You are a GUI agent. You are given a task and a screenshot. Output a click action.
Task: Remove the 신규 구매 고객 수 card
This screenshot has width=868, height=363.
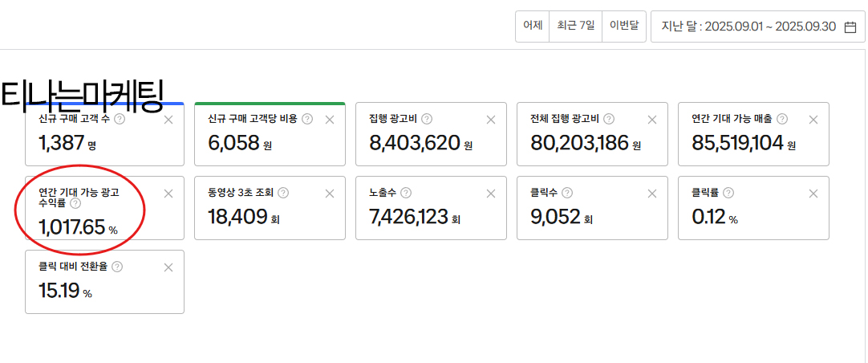(x=168, y=120)
